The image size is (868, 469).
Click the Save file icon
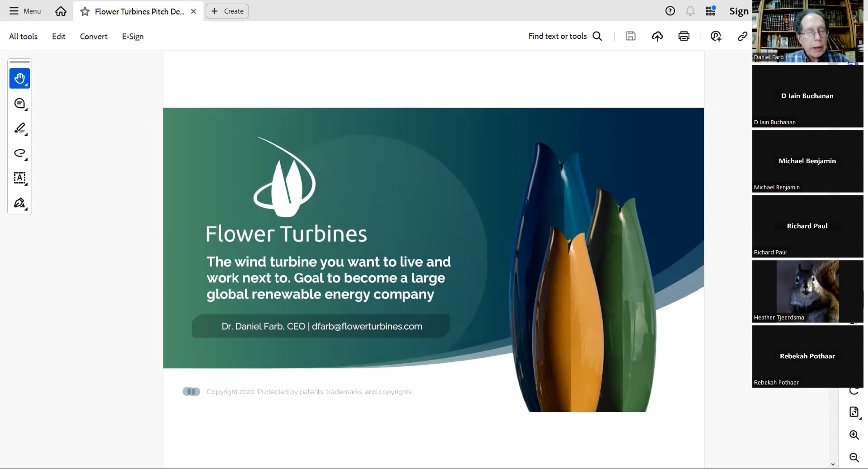[x=630, y=36]
